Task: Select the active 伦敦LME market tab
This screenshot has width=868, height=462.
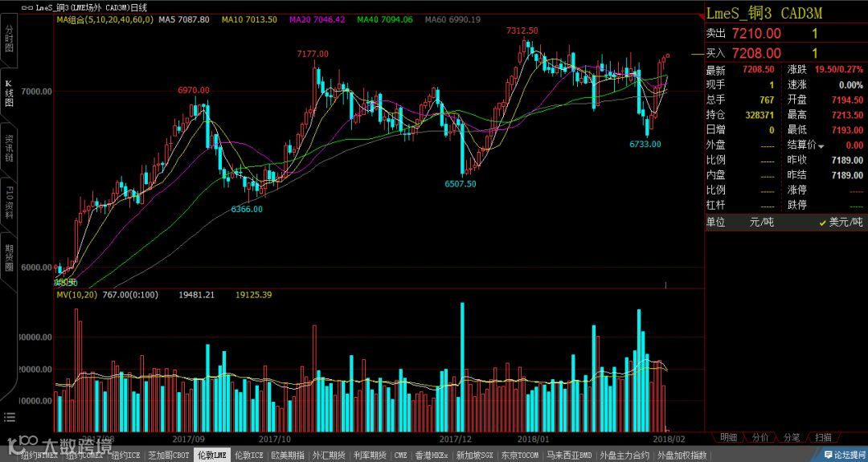Action: [212, 456]
